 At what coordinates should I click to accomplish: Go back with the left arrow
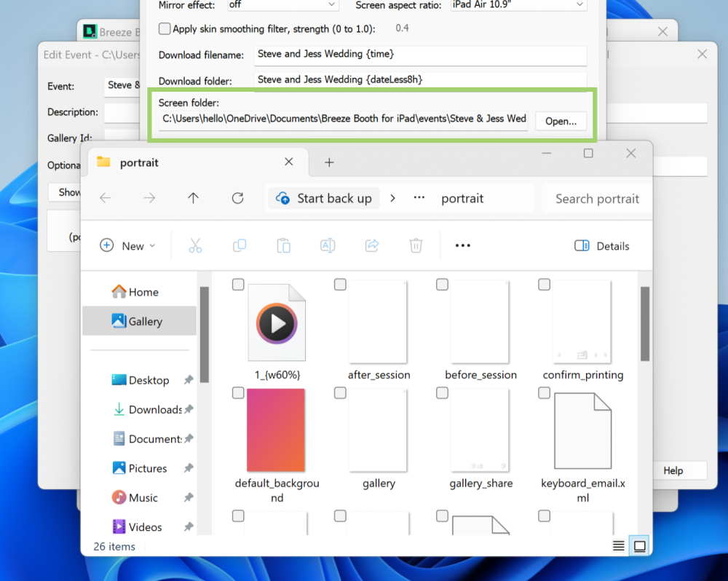(106, 198)
